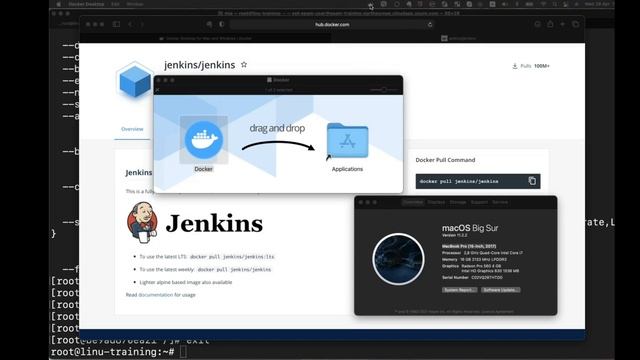Open the Safari share menu

550,24
